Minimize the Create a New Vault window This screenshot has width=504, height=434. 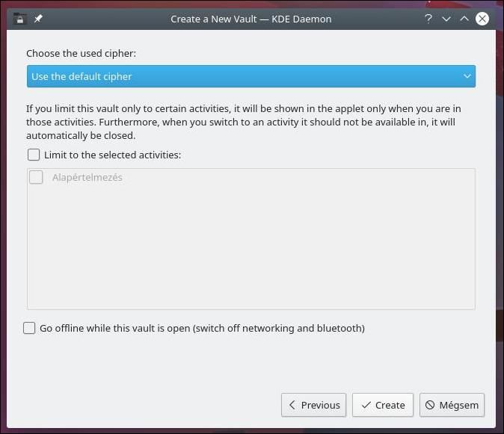(x=446, y=19)
